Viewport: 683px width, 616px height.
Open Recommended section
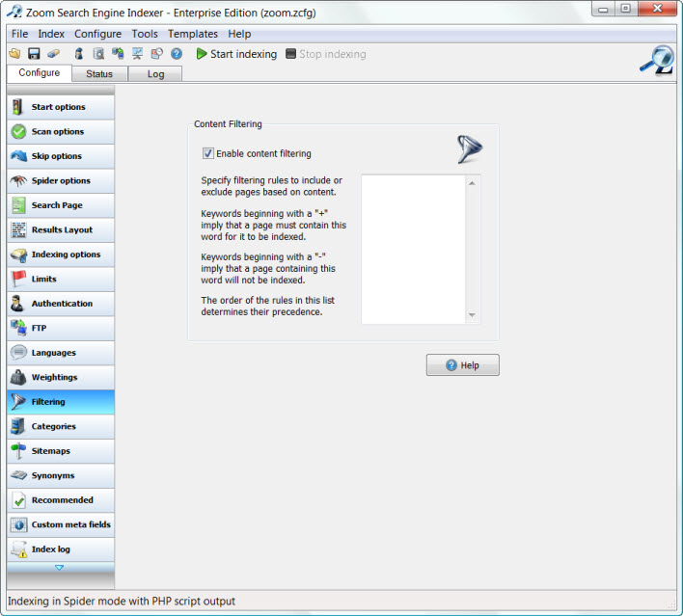point(61,500)
